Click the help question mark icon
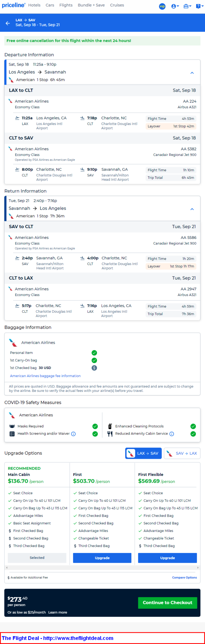This screenshot has width=205, height=644. pyautogui.click(x=199, y=6)
